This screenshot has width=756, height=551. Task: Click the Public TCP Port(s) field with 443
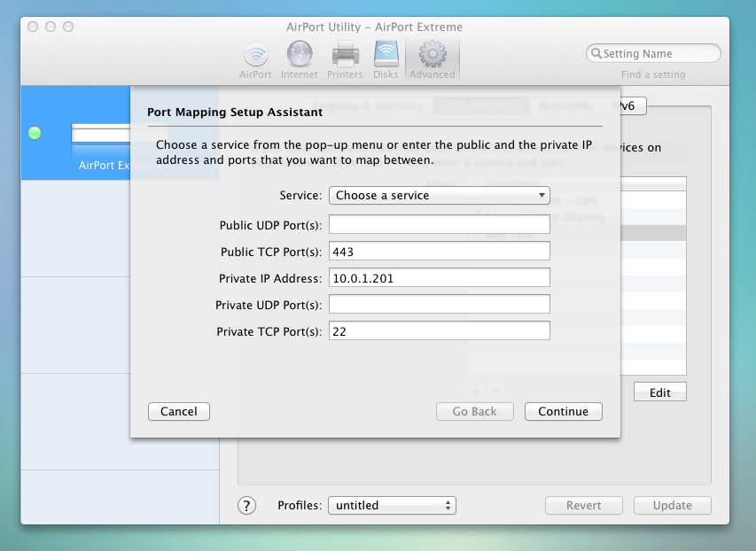[440, 252]
